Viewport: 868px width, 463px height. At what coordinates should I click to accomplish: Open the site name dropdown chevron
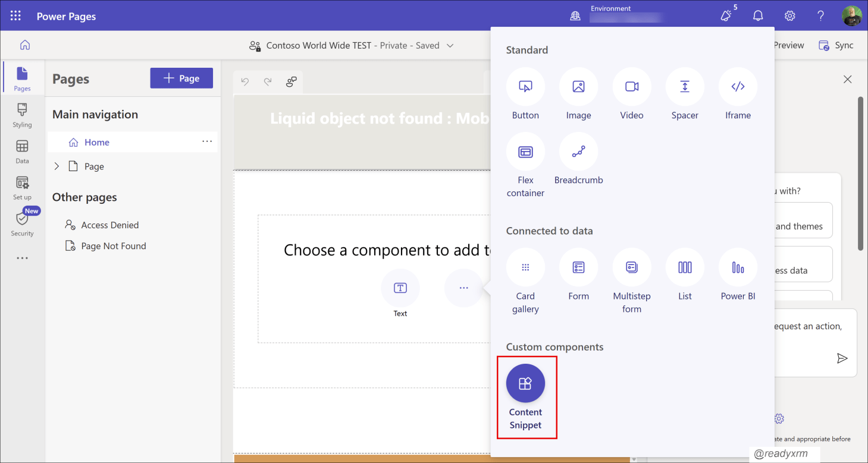(450, 45)
